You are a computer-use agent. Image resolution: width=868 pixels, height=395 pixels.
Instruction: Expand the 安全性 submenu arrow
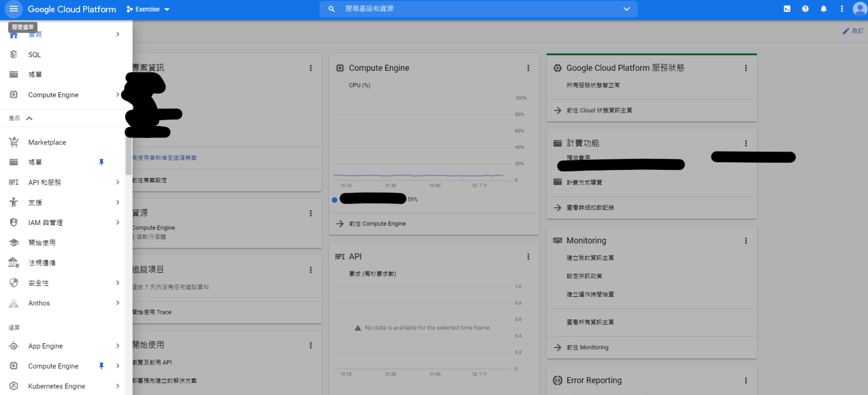click(118, 283)
